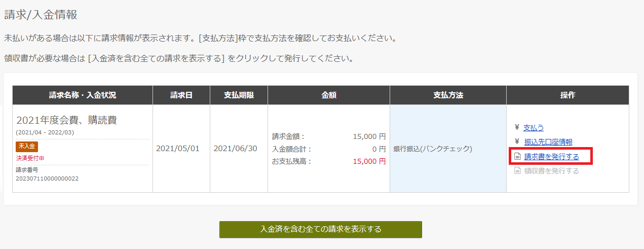Show all invoices with 入金済を含む全ての請求を表示する button
The image size is (644, 249).
321,229
